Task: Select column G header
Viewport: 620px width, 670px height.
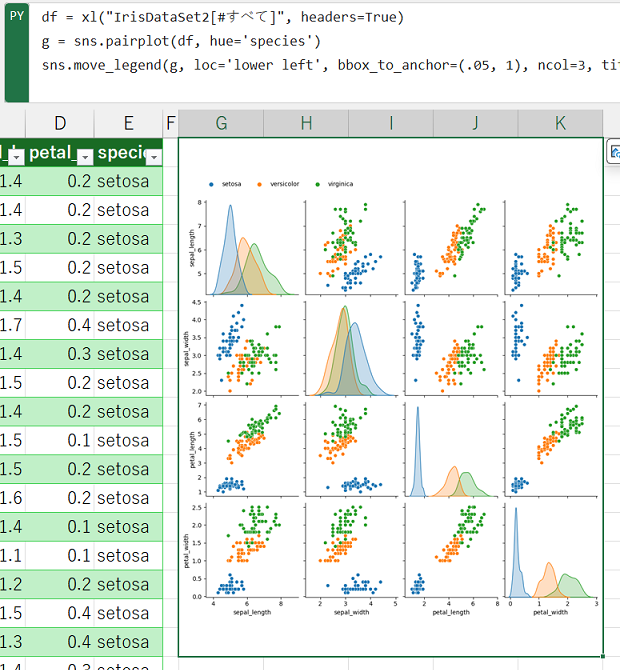Action: tap(221, 123)
